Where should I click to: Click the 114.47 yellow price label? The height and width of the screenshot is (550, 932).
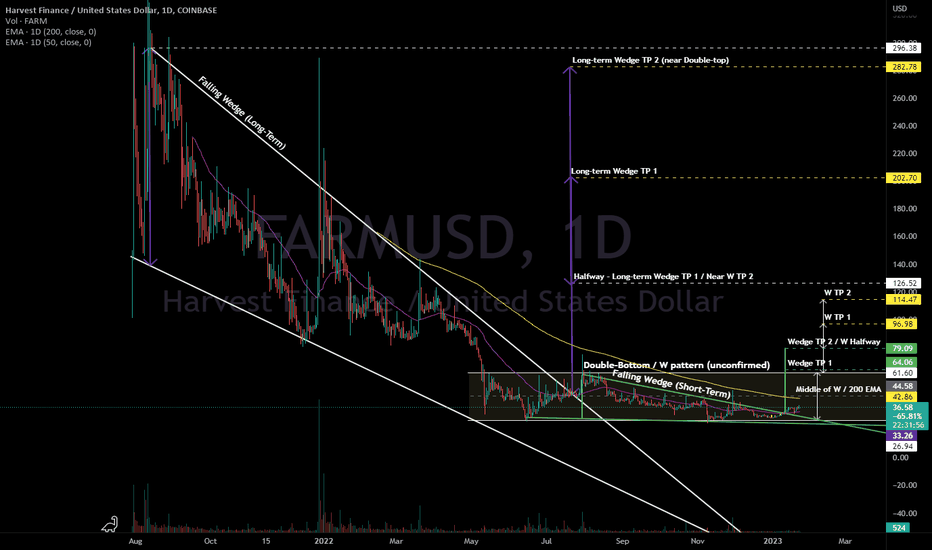click(903, 300)
